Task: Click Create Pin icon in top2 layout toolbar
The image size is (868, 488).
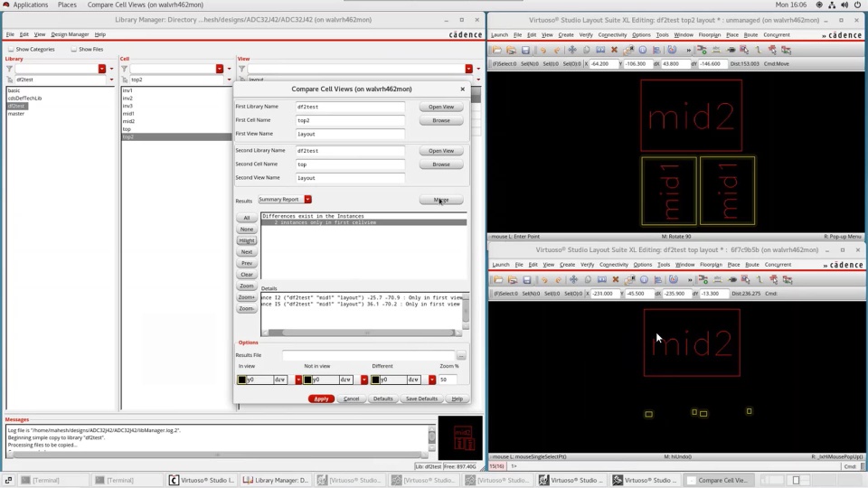Action: point(731,50)
